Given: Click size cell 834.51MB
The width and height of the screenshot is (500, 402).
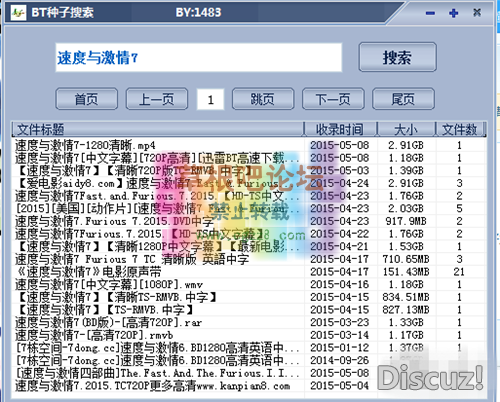Looking at the screenshot, I should (406, 297).
